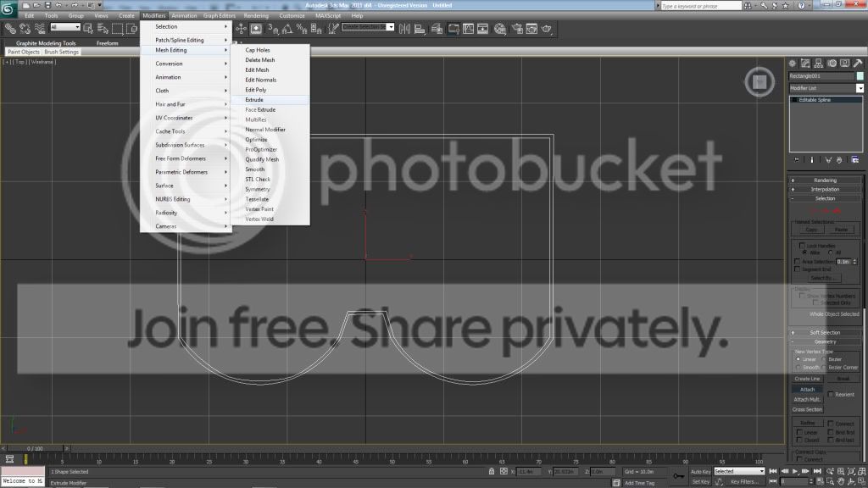The height and width of the screenshot is (488, 868).
Task: Click the Render Setup icon
Action: 517,28
